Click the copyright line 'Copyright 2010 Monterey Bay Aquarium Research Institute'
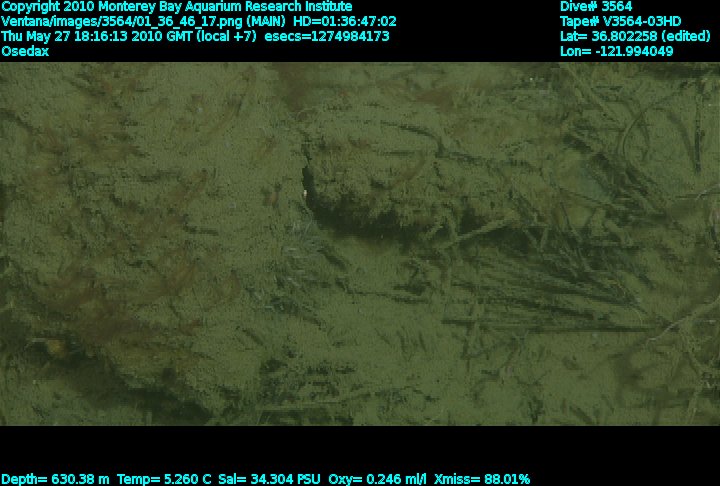This screenshot has width=720, height=486. [177, 7]
